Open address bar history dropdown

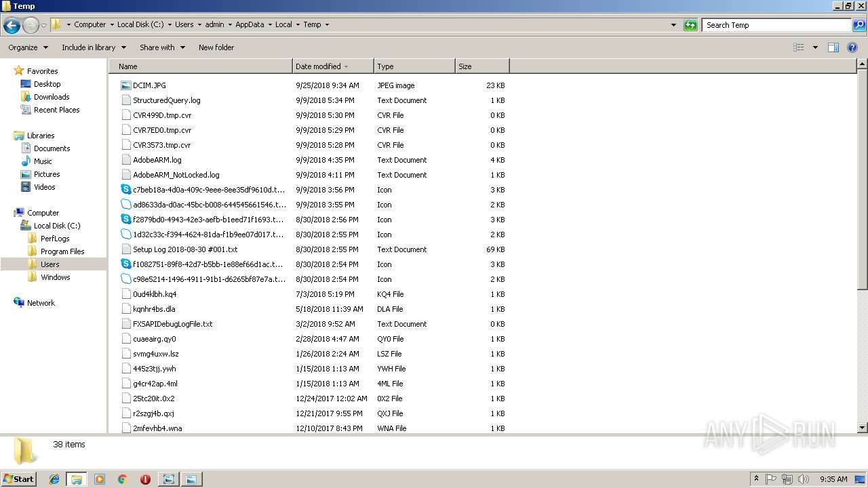click(x=673, y=25)
